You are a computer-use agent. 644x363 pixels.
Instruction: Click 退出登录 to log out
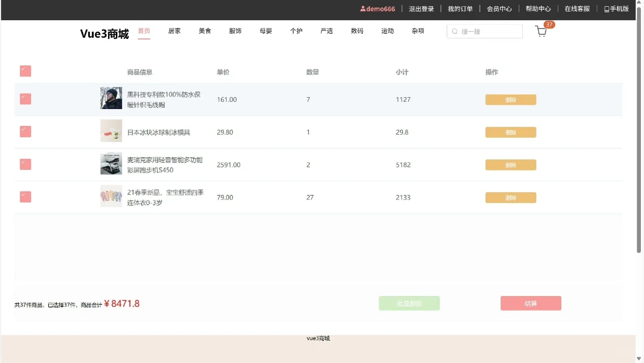click(x=422, y=8)
